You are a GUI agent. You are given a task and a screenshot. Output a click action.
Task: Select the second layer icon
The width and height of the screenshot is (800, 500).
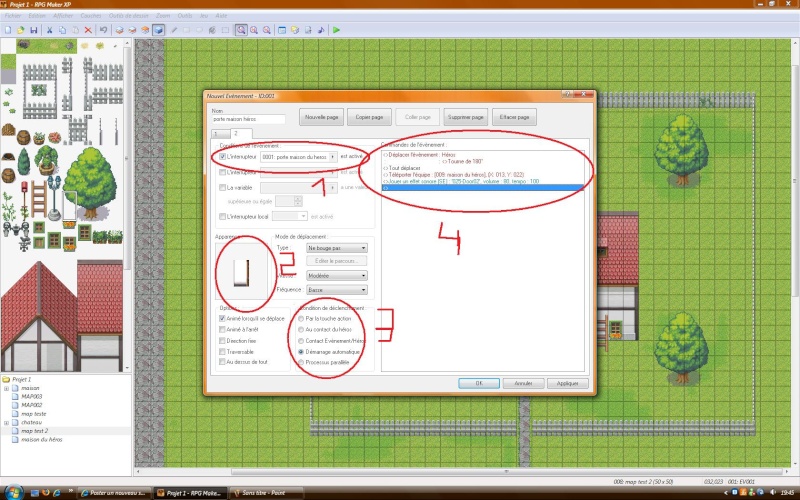[132, 30]
